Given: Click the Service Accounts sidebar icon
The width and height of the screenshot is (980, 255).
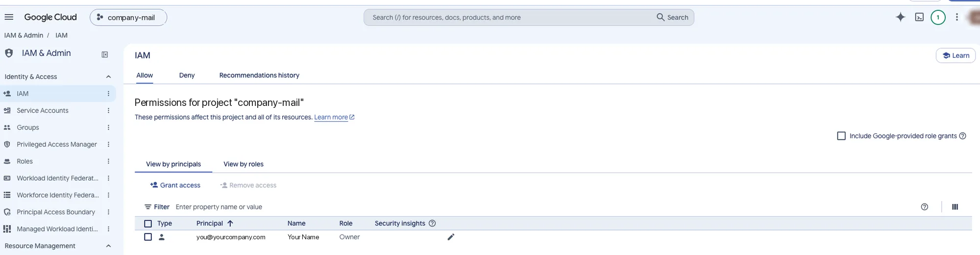Looking at the screenshot, I should click(x=7, y=110).
